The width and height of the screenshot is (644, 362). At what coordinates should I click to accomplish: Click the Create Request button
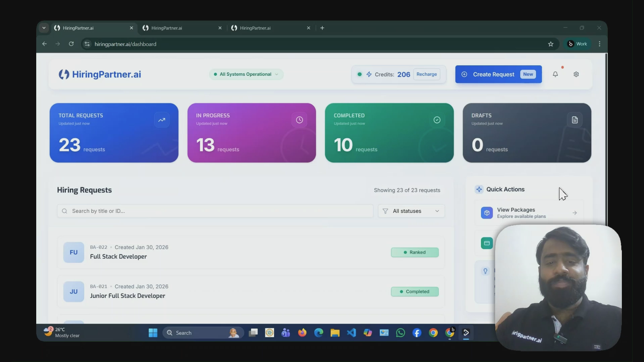[x=498, y=74]
